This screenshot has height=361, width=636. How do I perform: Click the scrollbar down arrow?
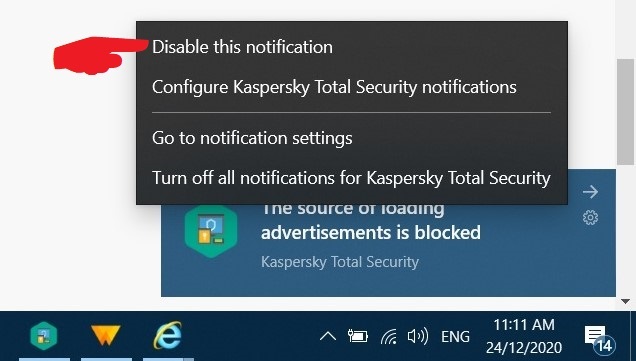point(625,301)
